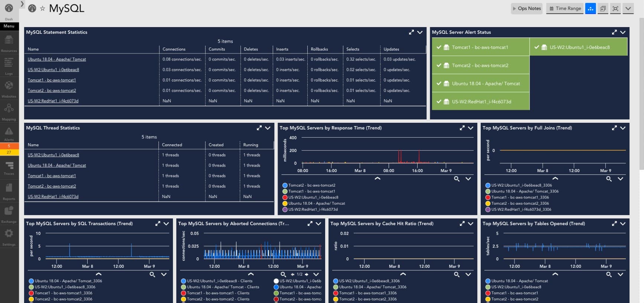This screenshot has width=644, height=303.
Task: Click the Menu tab in sidebar
Action: tap(9, 26)
